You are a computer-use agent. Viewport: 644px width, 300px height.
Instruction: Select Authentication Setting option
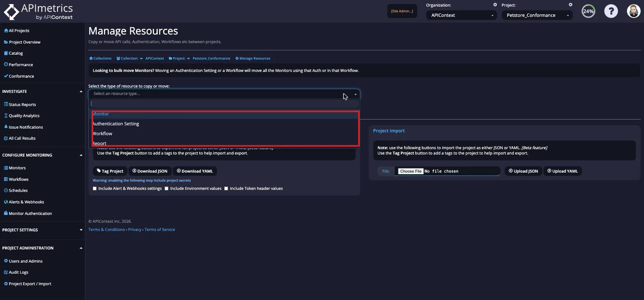[x=224, y=124]
